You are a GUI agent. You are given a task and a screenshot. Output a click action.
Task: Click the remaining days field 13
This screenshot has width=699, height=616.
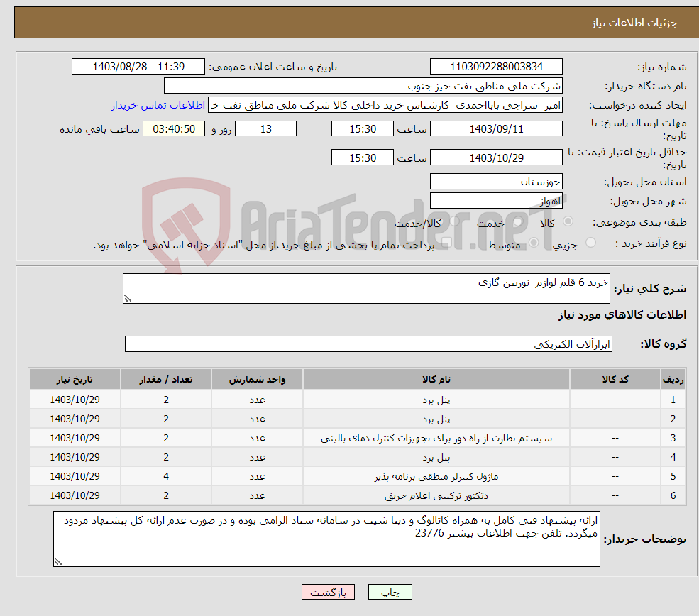pos(265,129)
